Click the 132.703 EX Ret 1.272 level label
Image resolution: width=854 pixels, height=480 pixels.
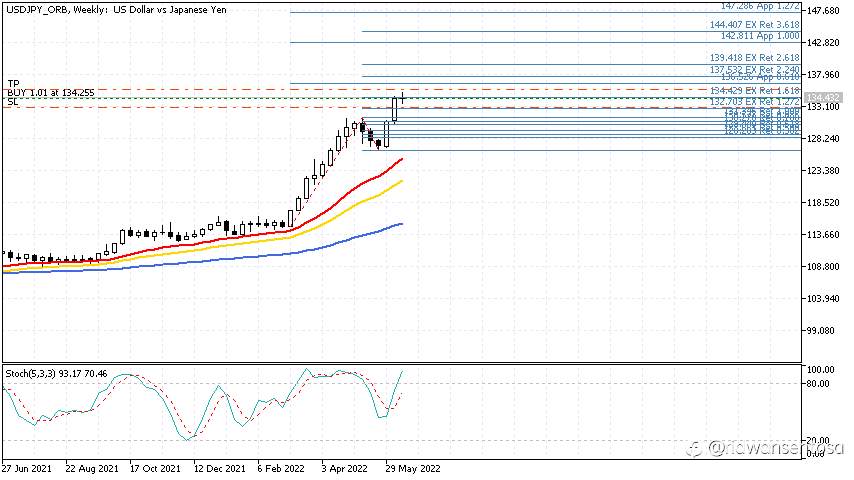pyautogui.click(x=754, y=102)
